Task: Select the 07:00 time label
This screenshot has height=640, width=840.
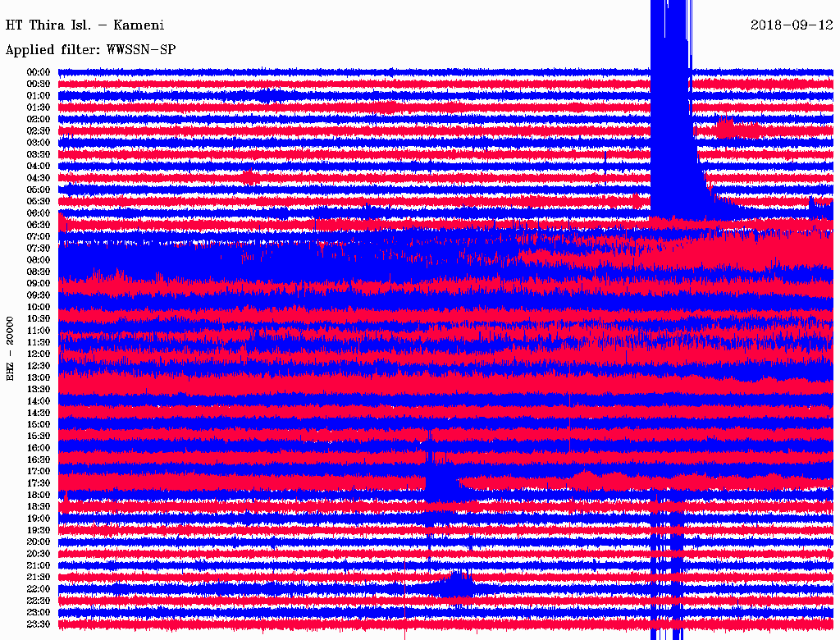Action: [x=39, y=237]
